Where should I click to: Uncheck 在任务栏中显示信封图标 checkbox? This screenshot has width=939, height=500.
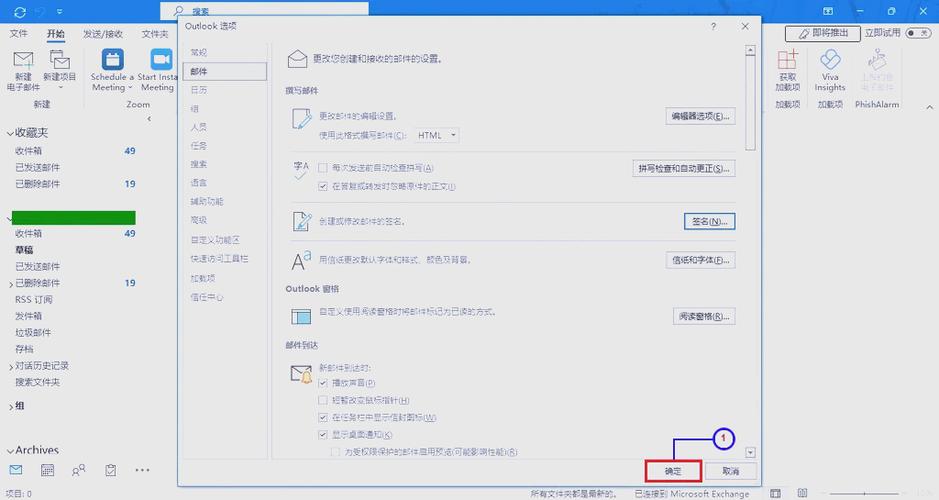click(x=323, y=417)
